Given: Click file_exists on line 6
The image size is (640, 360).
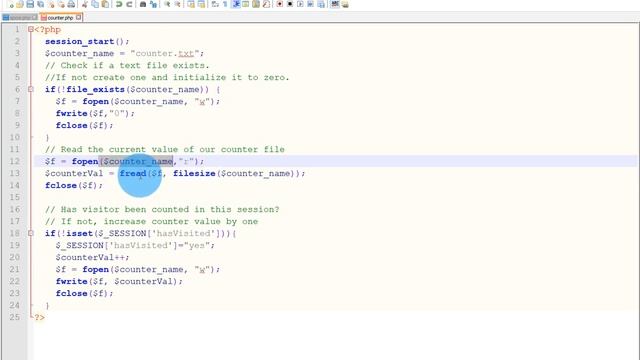Looking at the screenshot, I should [x=96, y=89].
